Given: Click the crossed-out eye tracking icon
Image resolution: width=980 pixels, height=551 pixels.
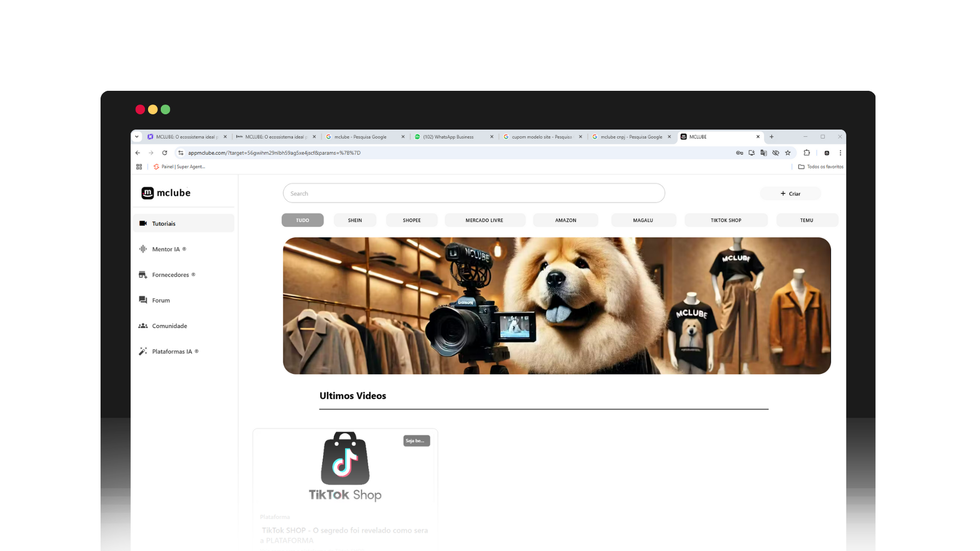Looking at the screenshot, I should coord(776,153).
